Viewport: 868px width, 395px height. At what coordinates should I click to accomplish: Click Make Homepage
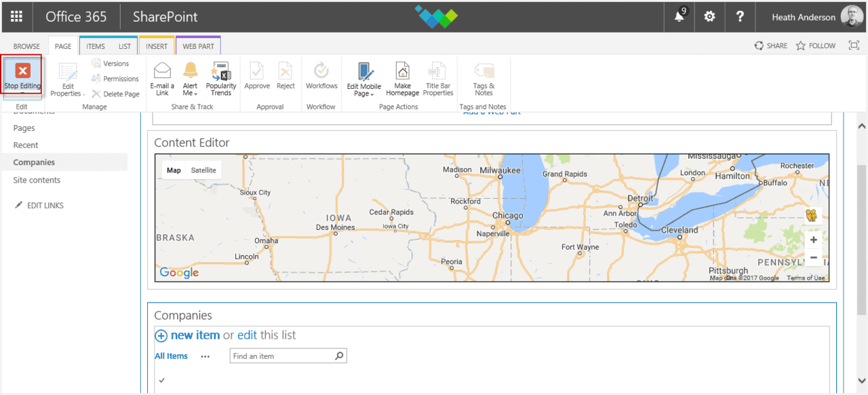[403, 79]
